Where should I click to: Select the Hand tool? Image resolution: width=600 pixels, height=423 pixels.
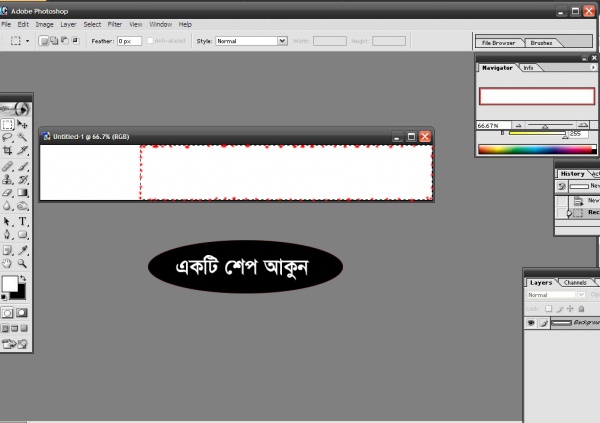(x=7, y=263)
